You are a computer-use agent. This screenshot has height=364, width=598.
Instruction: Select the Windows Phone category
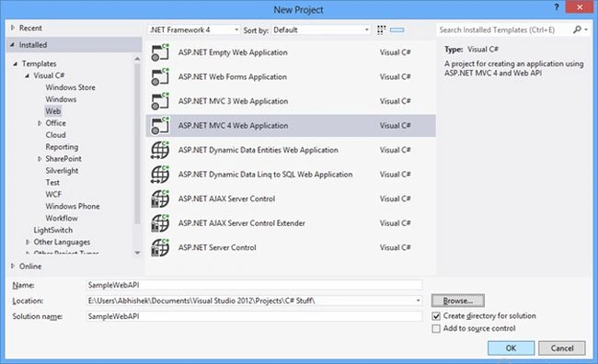click(x=73, y=206)
